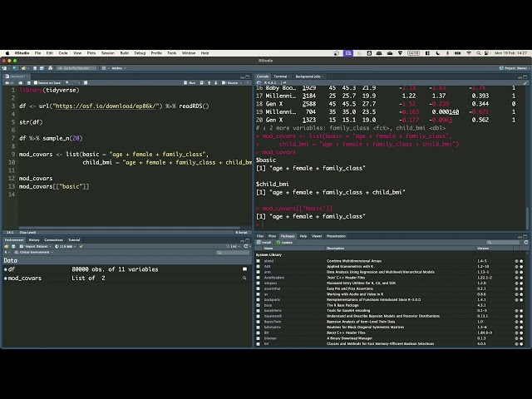Open the Import Dataset dropdown
Screen dimensions: 532x399
coord(35,246)
